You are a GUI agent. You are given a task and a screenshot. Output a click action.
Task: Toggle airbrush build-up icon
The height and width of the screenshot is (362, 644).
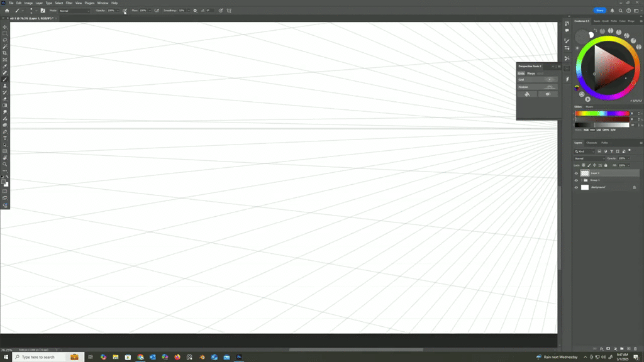pyautogui.click(x=157, y=11)
